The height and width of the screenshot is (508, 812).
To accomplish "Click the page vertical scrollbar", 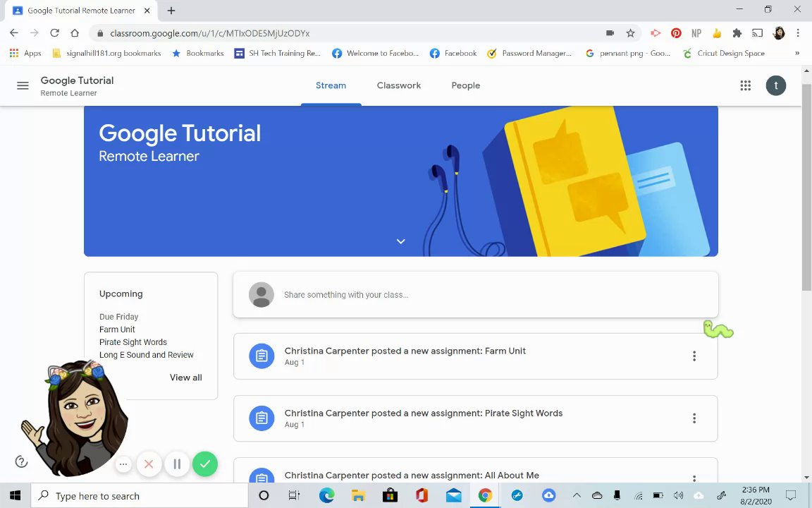I will (x=806, y=186).
